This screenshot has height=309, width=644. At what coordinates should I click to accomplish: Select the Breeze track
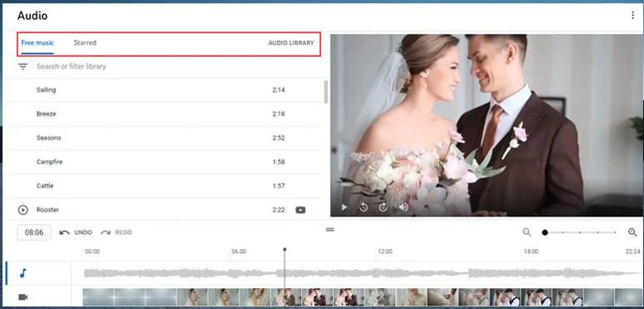click(47, 114)
